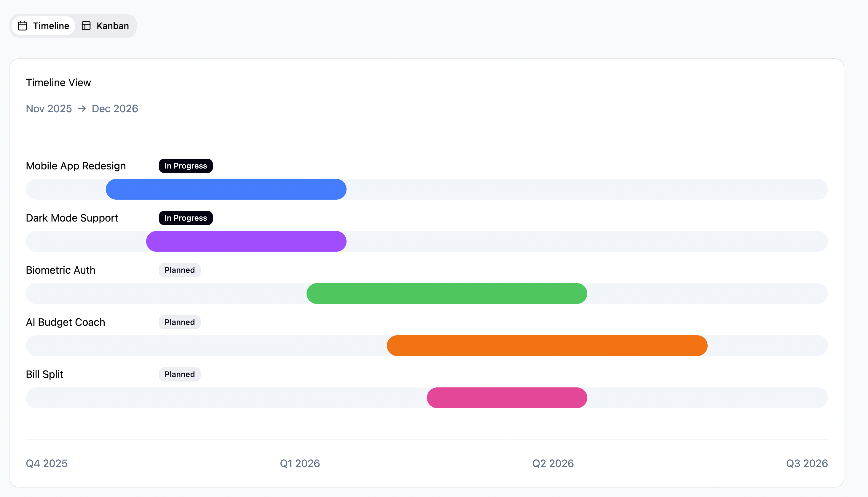Click the pink Bill Split bar
The height and width of the screenshot is (497, 868).
[x=507, y=398]
